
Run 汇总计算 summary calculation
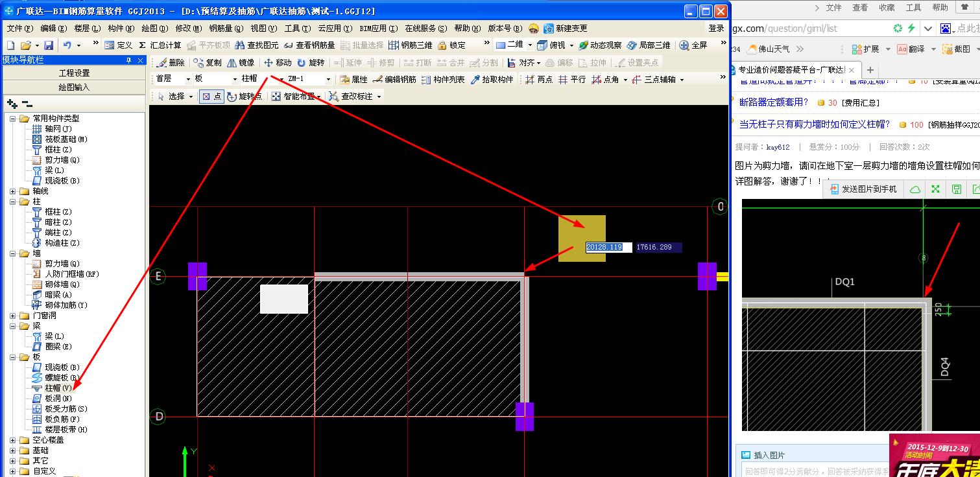point(160,45)
